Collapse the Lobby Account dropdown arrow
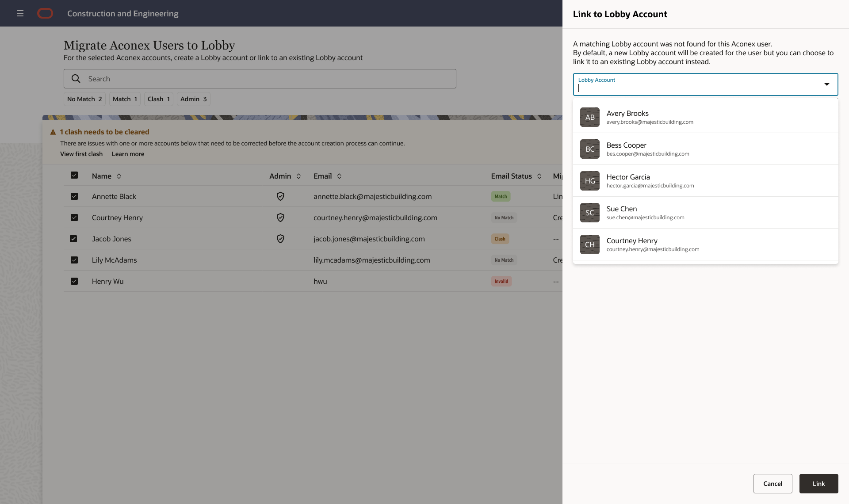 [826, 84]
